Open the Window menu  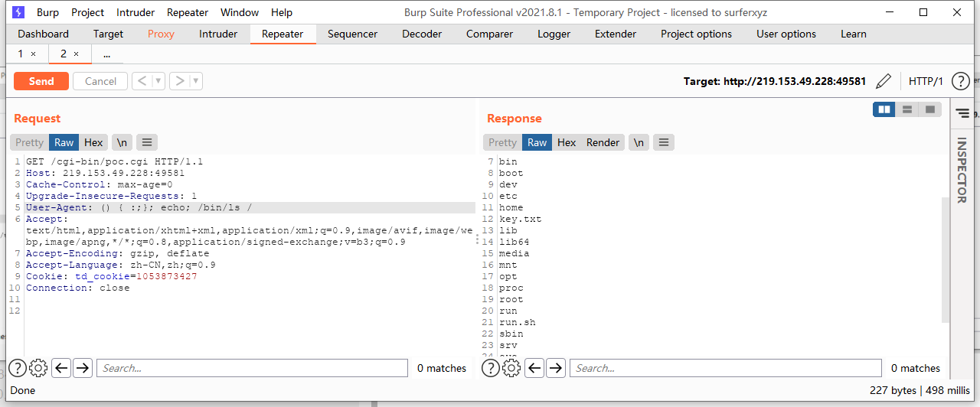[x=240, y=12]
